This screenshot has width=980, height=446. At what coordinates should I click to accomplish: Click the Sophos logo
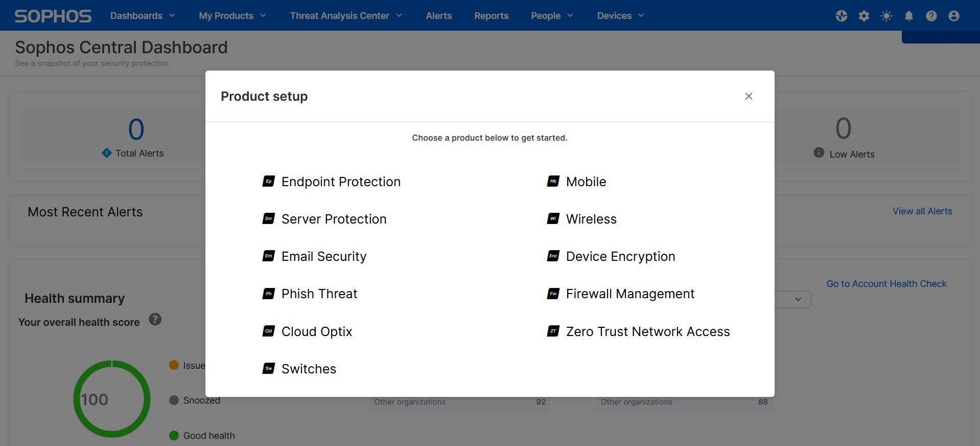[x=53, y=16]
